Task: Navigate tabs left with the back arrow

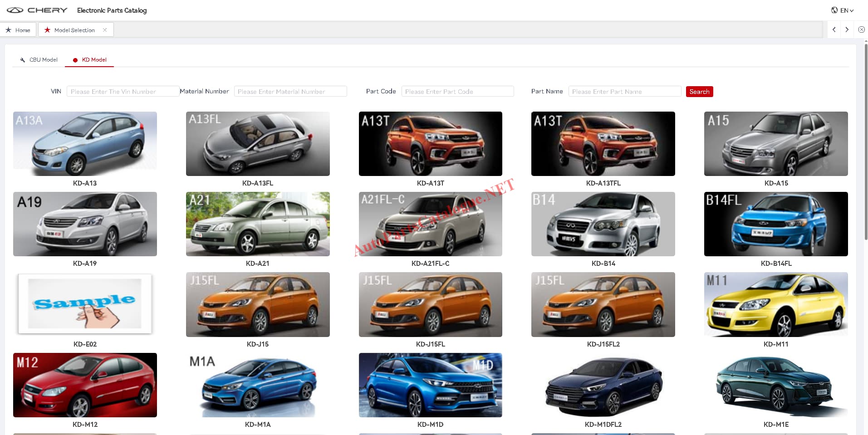Action: coord(834,29)
